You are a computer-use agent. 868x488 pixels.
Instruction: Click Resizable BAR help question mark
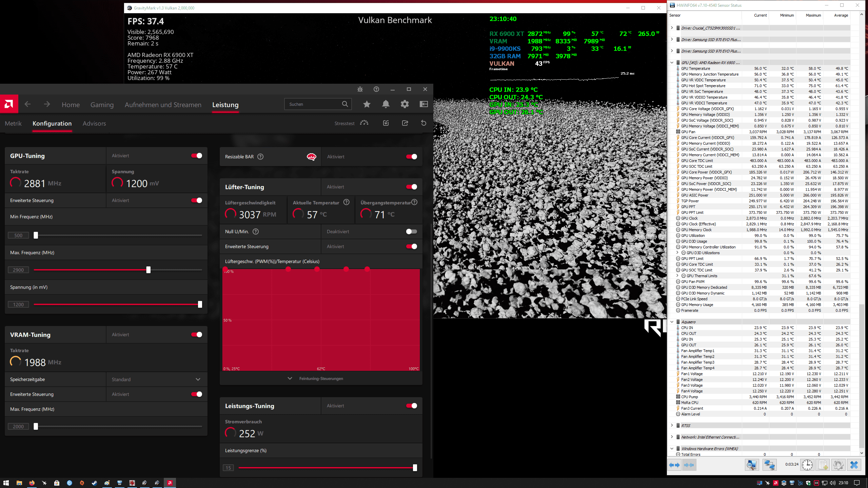[x=260, y=157]
